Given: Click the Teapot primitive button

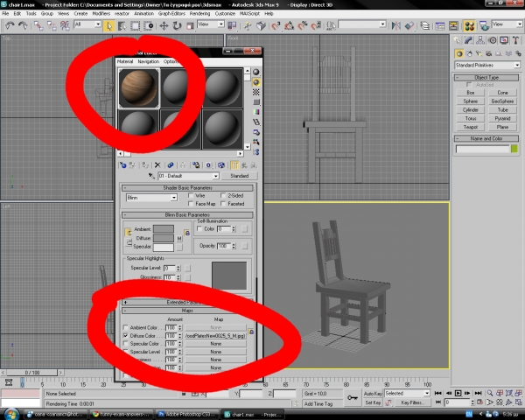Looking at the screenshot, I should pyautogui.click(x=471, y=127).
